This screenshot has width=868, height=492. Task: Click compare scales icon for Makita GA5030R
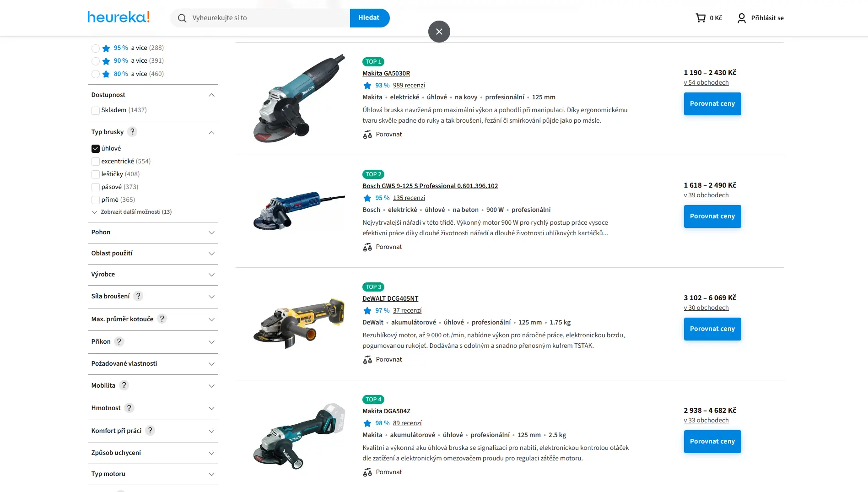(367, 135)
